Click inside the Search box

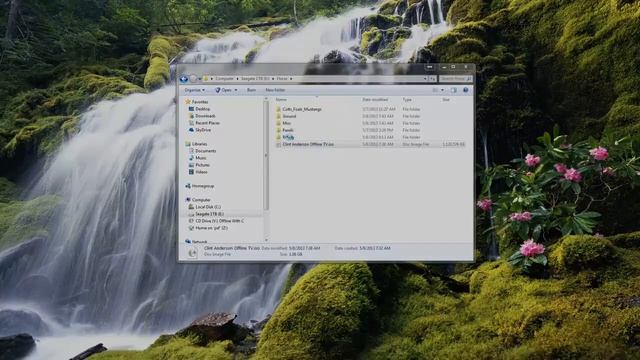tap(456, 78)
